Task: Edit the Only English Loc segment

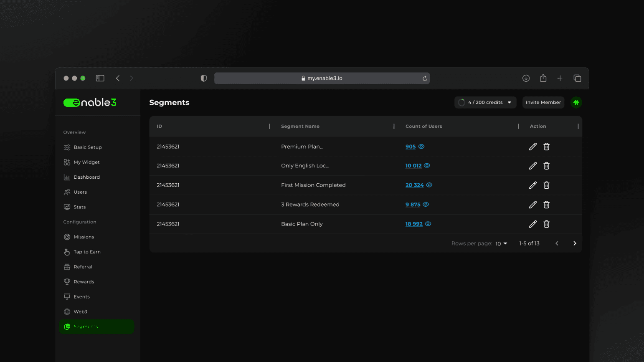Action: click(x=533, y=166)
